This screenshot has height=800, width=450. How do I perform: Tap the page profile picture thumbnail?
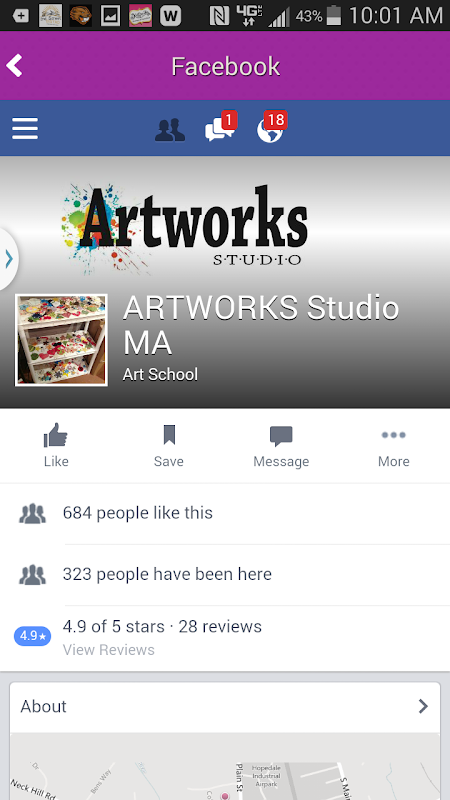click(61, 340)
